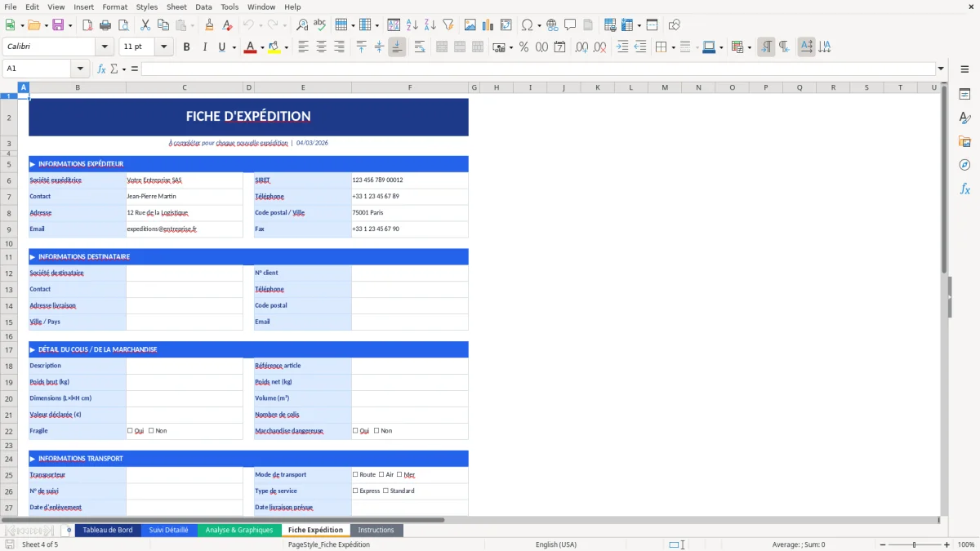Viewport: 980px width, 551px height.
Task: Click English (USA) language in status bar
Action: click(x=556, y=544)
